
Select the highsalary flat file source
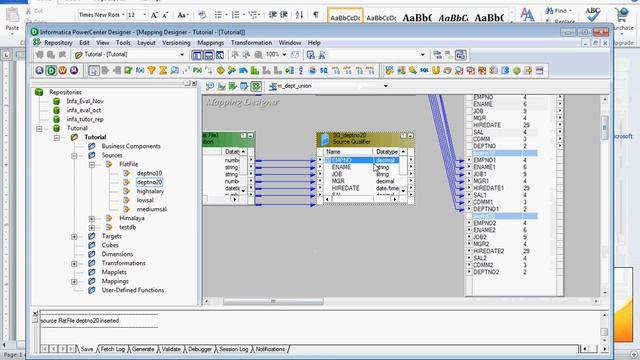(x=150, y=191)
